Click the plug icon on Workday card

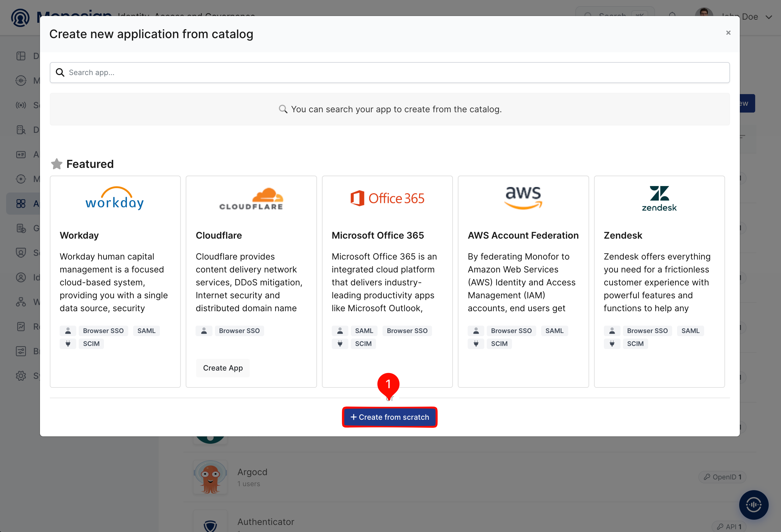[68, 343]
